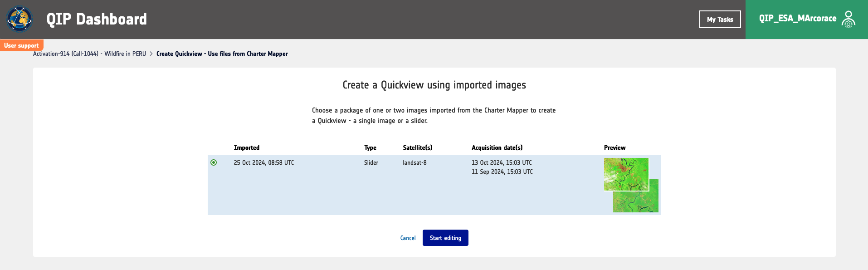This screenshot has width=868, height=270.
Task: Click the Create a Quickview using imported images heading
Action: click(434, 85)
